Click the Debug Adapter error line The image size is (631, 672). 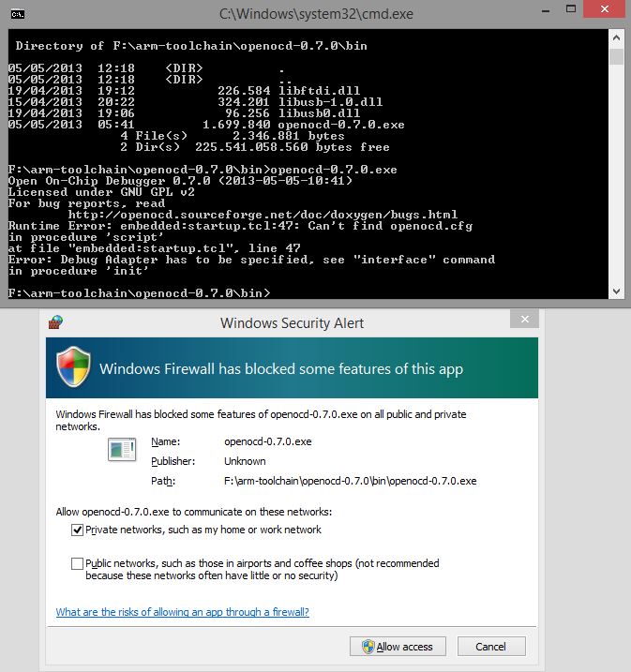[251, 260]
